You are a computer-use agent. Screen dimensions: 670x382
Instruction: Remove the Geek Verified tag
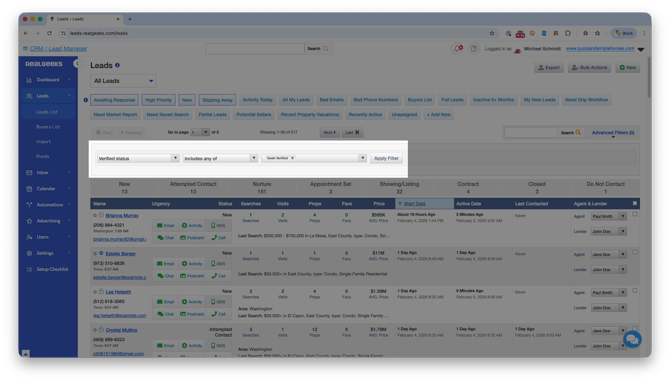pyautogui.click(x=292, y=158)
